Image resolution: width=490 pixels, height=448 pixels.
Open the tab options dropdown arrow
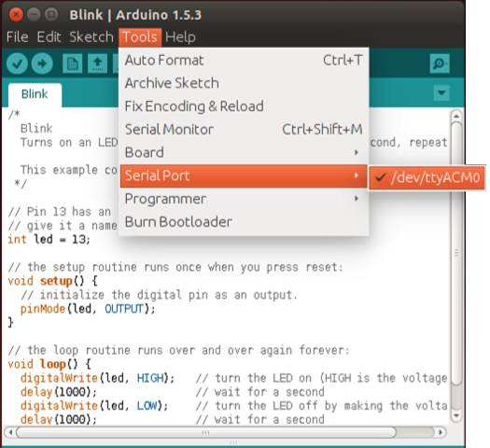(441, 92)
